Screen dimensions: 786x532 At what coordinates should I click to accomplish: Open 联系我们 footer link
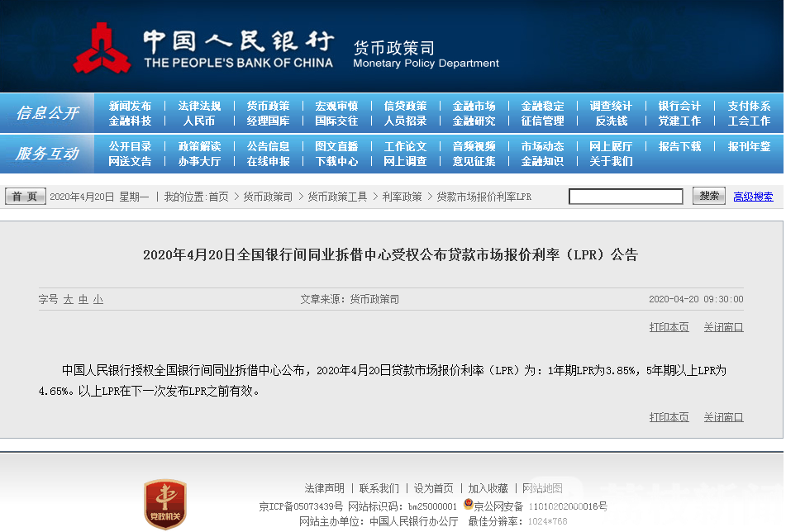[379, 488]
